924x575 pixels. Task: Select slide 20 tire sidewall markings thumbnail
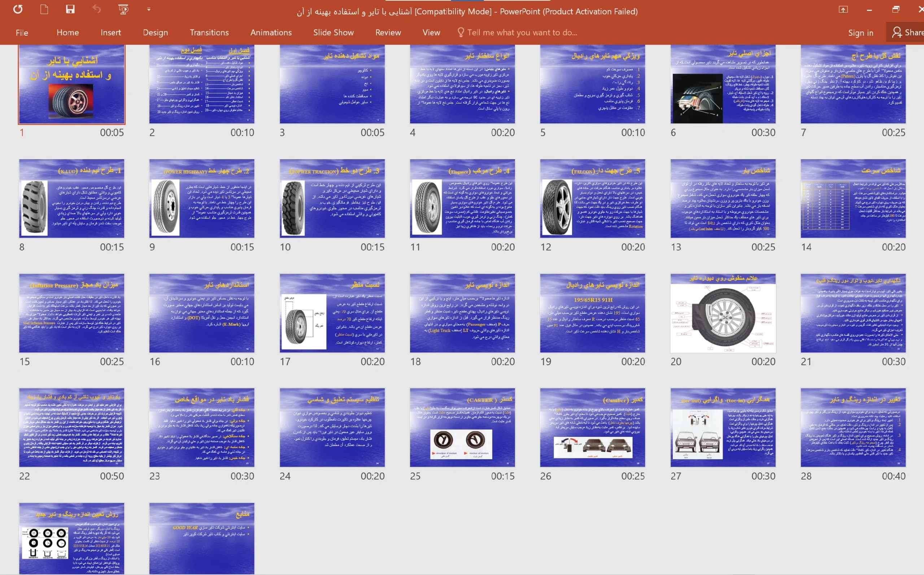click(x=723, y=313)
